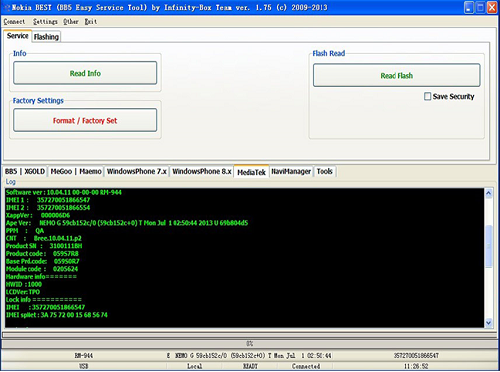The height and width of the screenshot is (372, 500).
Task: Click the RM-944 status bar entry
Action: pos(84,356)
